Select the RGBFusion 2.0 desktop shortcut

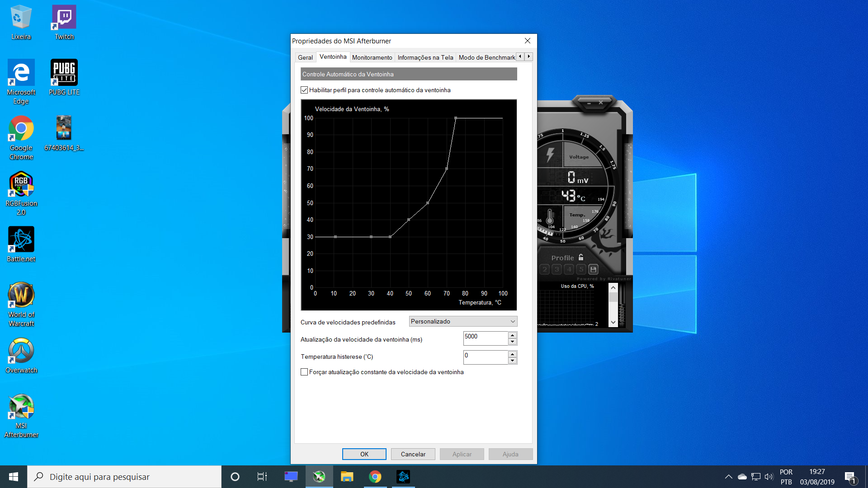(21, 193)
